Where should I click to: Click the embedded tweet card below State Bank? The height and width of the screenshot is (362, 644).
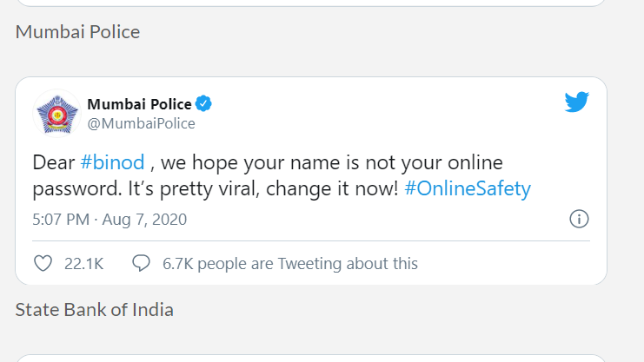[x=310, y=357]
